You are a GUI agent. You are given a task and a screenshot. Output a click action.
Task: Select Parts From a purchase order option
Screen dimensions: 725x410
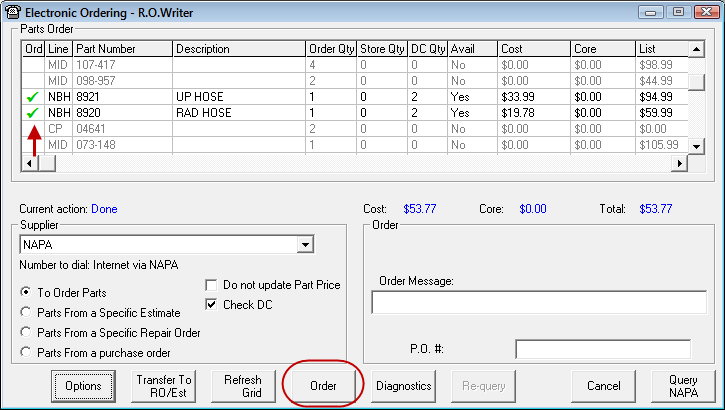[26, 352]
